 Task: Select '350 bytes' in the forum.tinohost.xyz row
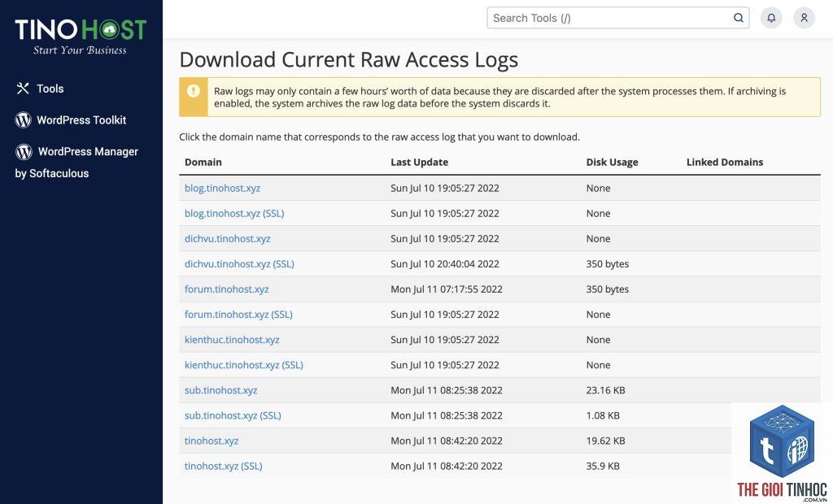pos(607,289)
